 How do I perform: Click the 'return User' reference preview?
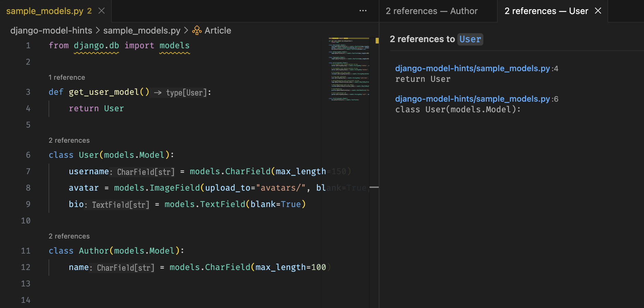[x=423, y=79]
